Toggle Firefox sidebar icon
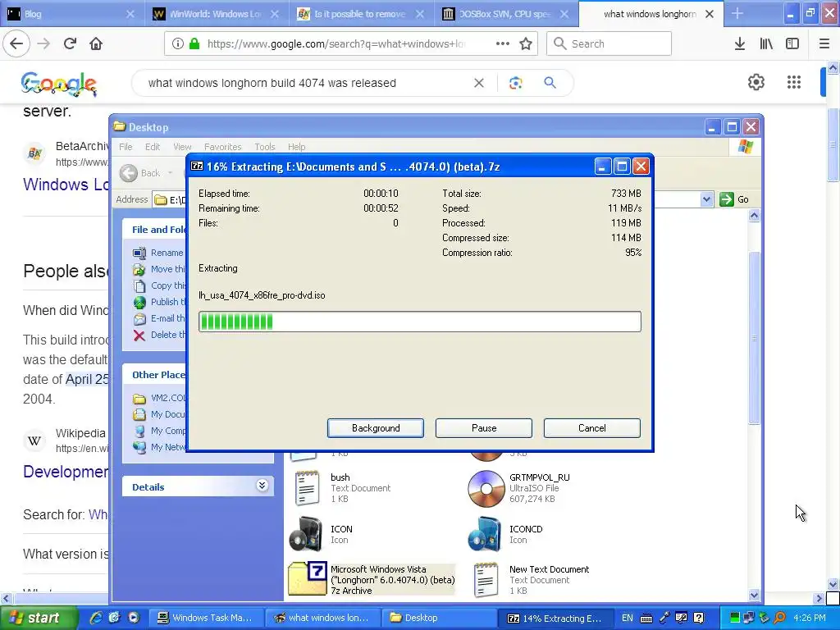840x630 pixels. pos(792,44)
